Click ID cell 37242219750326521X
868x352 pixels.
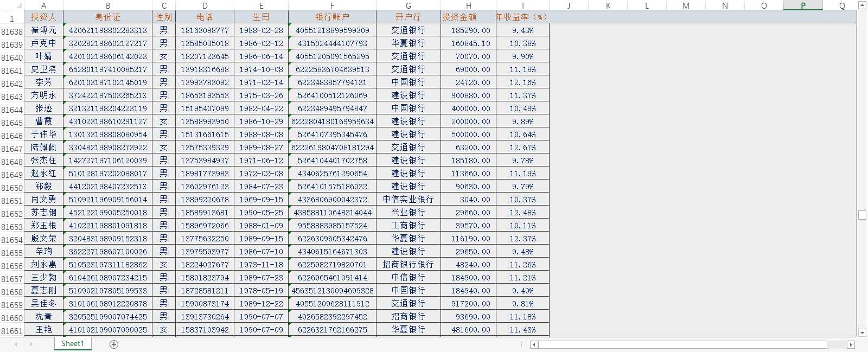point(108,95)
